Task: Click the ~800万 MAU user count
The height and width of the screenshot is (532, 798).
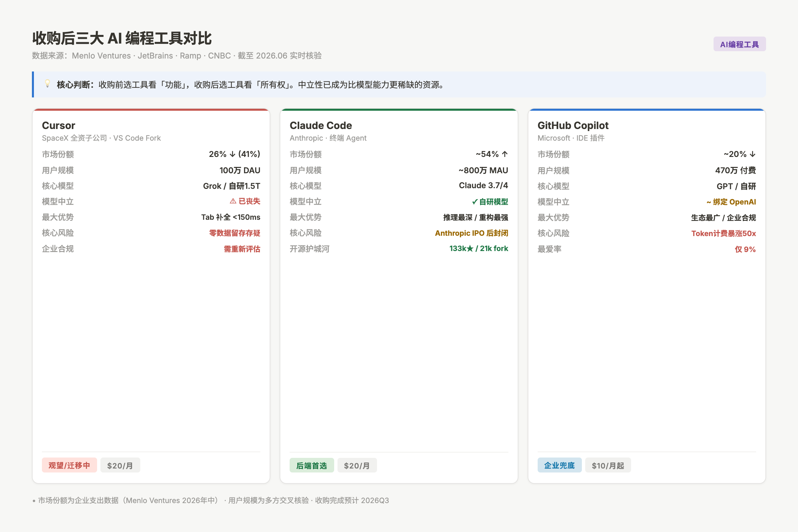Action: [483, 170]
